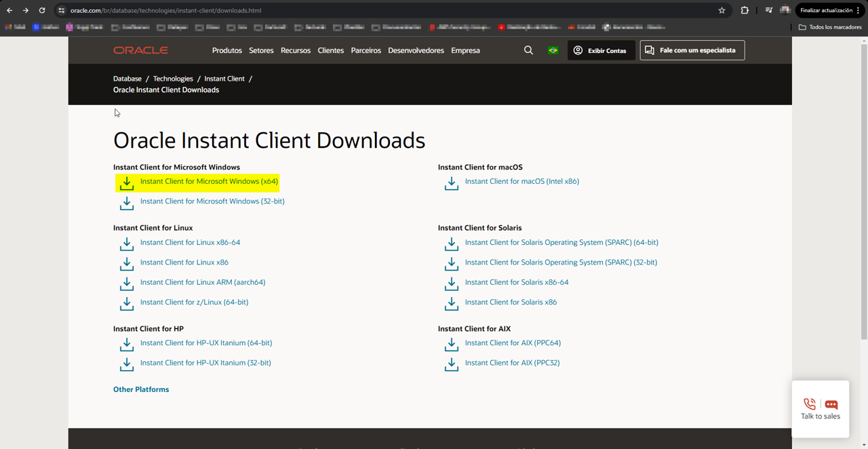The width and height of the screenshot is (868, 449).
Task: Bookmark this page with star icon
Action: pyautogui.click(x=722, y=10)
